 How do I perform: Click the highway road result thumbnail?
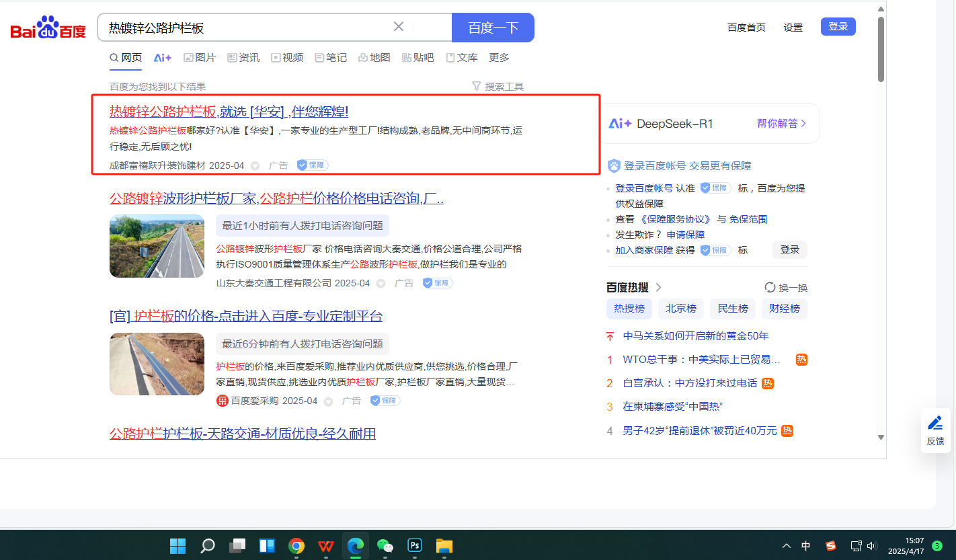(157, 246)
